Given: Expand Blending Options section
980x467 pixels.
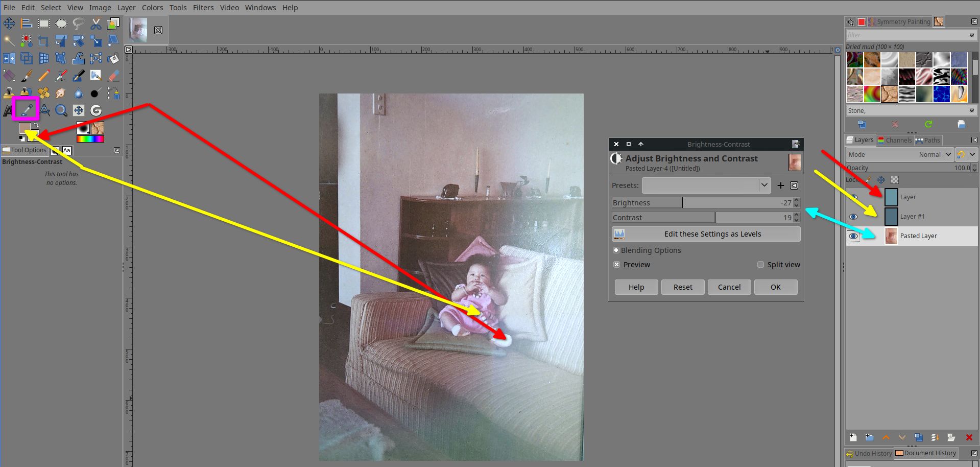Looking at the screenshot, I should 616,250.
